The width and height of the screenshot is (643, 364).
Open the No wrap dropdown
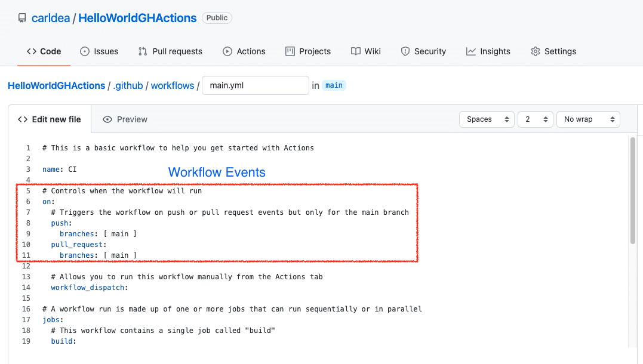(x=588, y=119)
